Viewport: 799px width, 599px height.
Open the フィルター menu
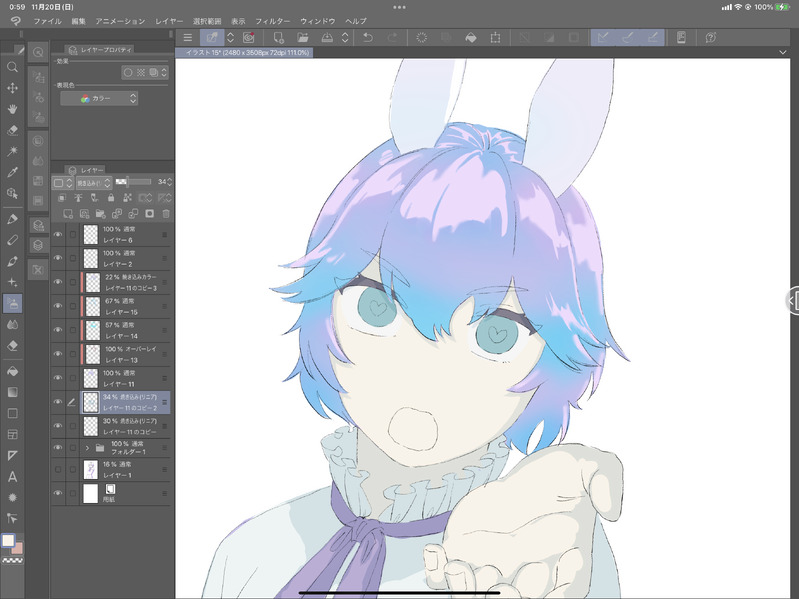click(x=273, y=21)
